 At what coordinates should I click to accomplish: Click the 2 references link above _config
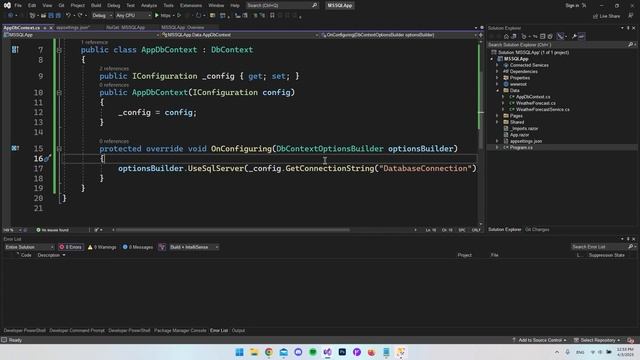click(114, 69)
